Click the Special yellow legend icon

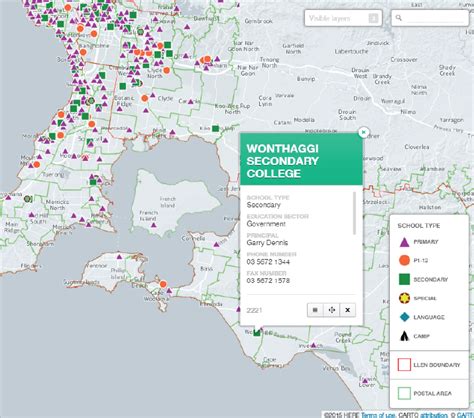(x=404, y=298)
